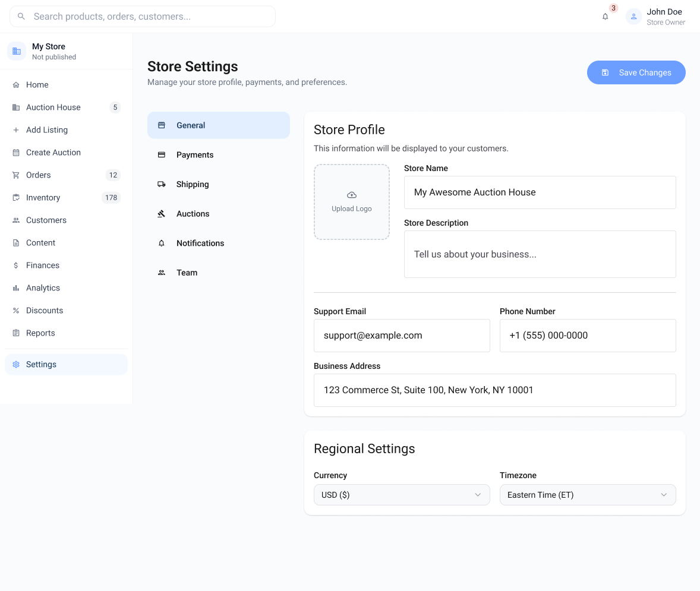
Task: Switch to the General settings tab
Action: pos(219,125)
